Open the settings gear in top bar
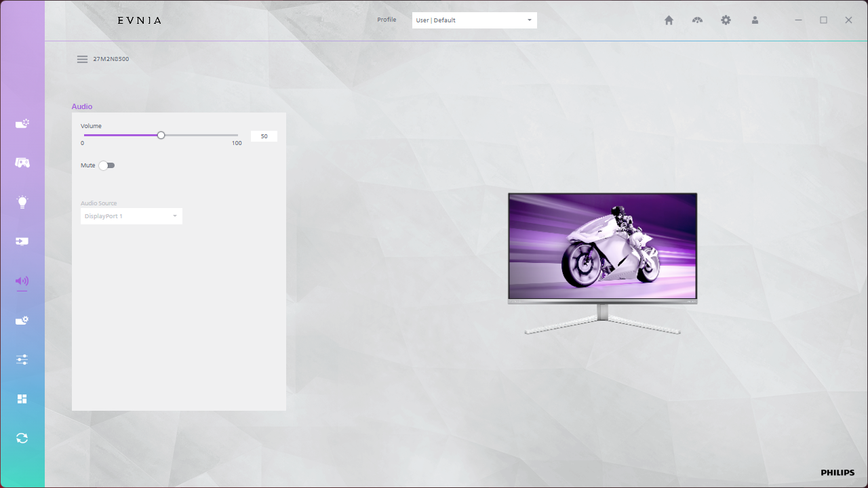Viewport: 868px width, 488px height. click(726, 20)
